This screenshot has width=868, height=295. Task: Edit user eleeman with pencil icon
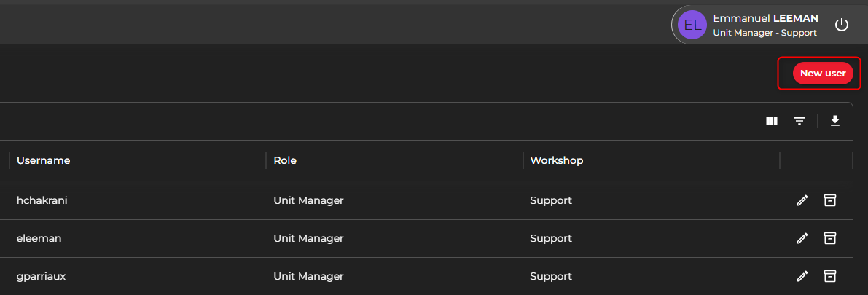802,238
